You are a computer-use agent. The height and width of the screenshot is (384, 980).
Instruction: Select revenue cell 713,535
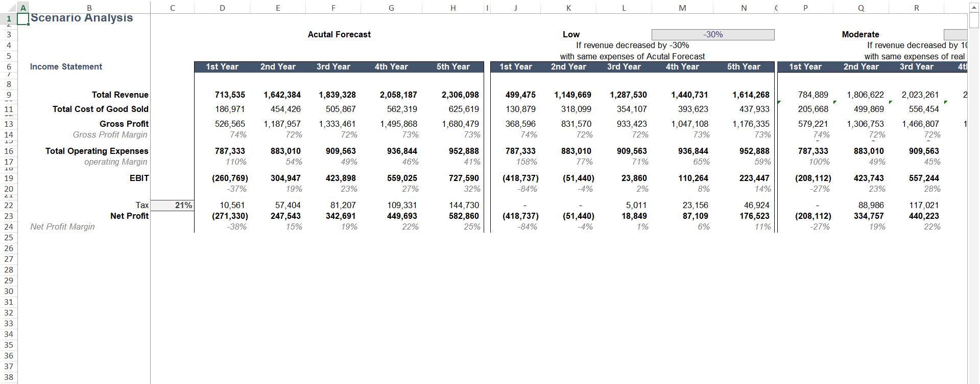point(230,95)
